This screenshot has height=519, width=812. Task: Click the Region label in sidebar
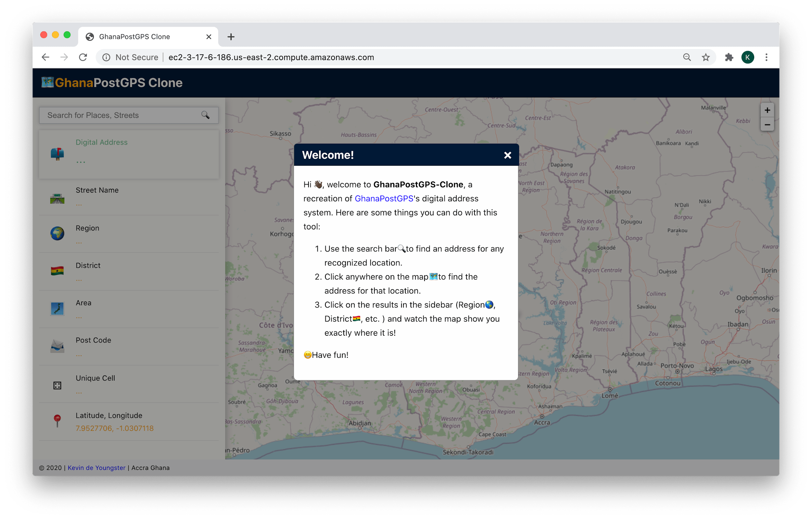(x=87, y=228)
